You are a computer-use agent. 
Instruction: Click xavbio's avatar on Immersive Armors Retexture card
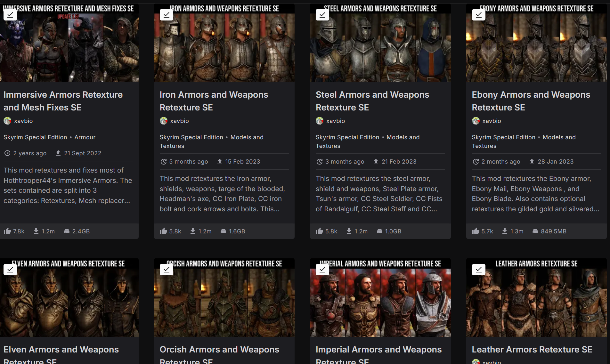click(x=7, y=121)
